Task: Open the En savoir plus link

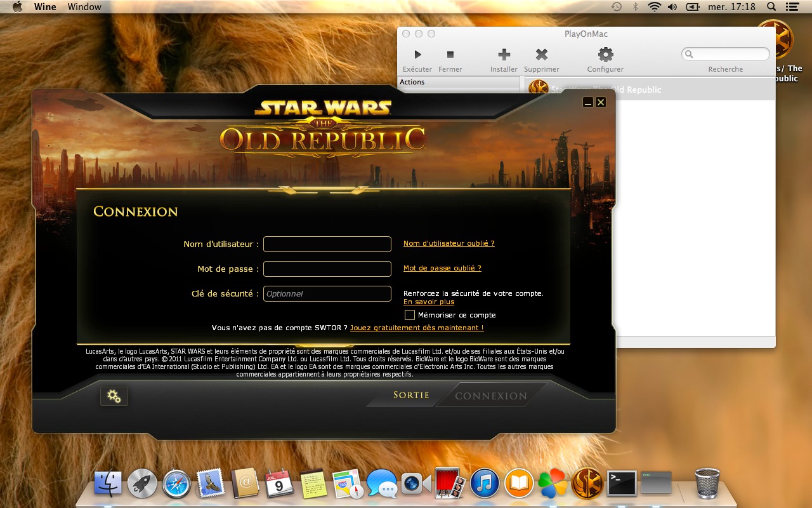Action: (429, 302)
